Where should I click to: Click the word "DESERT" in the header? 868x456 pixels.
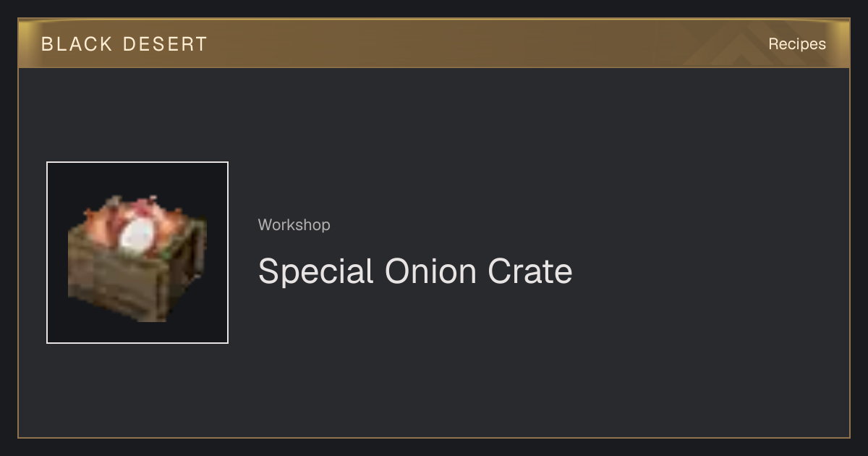point(166,44)
